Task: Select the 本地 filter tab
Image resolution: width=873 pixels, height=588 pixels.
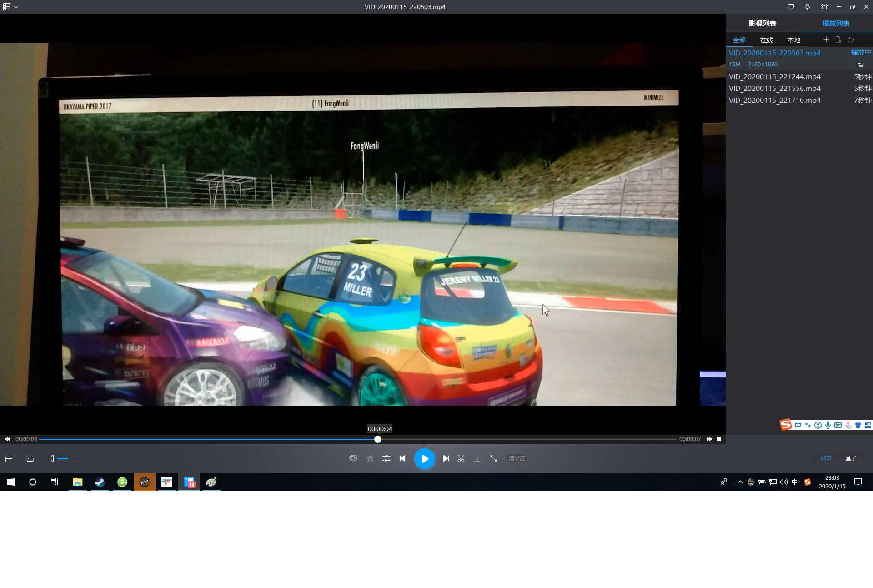Action: click(794, 40)
